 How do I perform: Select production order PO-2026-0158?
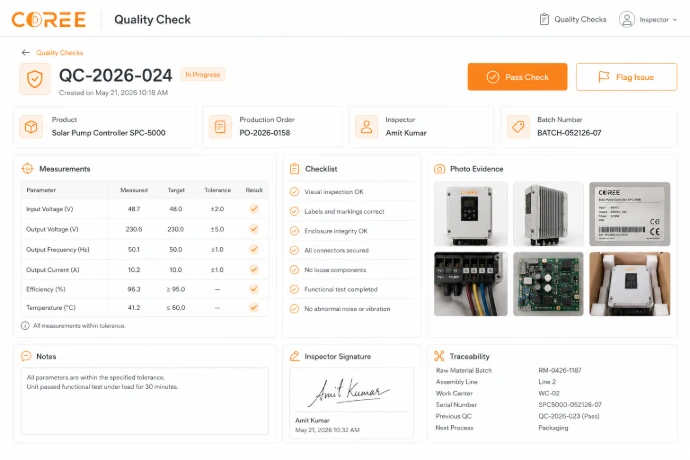coord(264,133)
